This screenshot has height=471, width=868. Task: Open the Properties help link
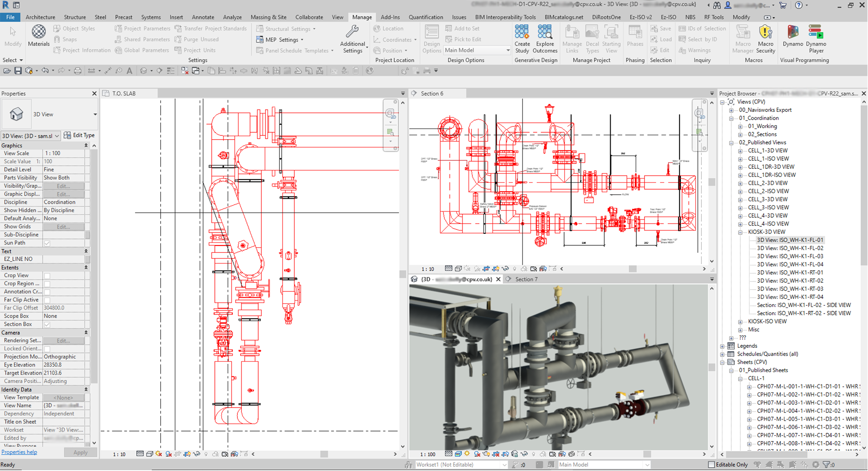(x=19, y=452)
